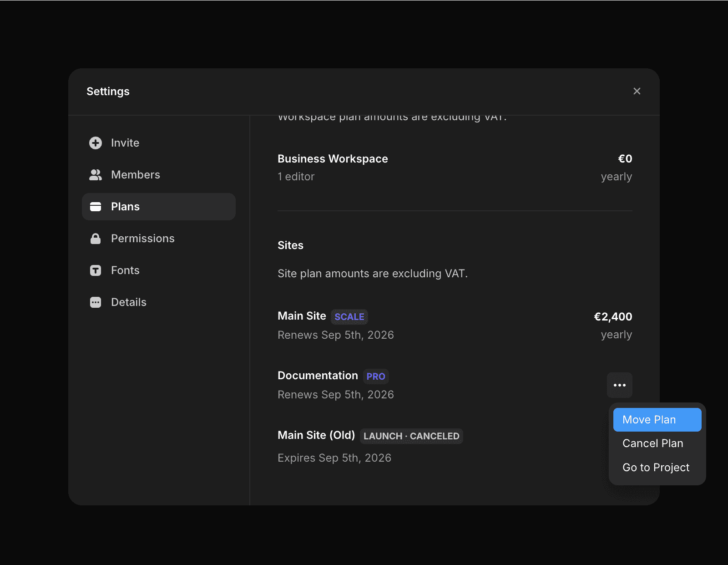The image size is (728, 565).
Task: Select the Main Site entry
Action: tap(301, 316)
